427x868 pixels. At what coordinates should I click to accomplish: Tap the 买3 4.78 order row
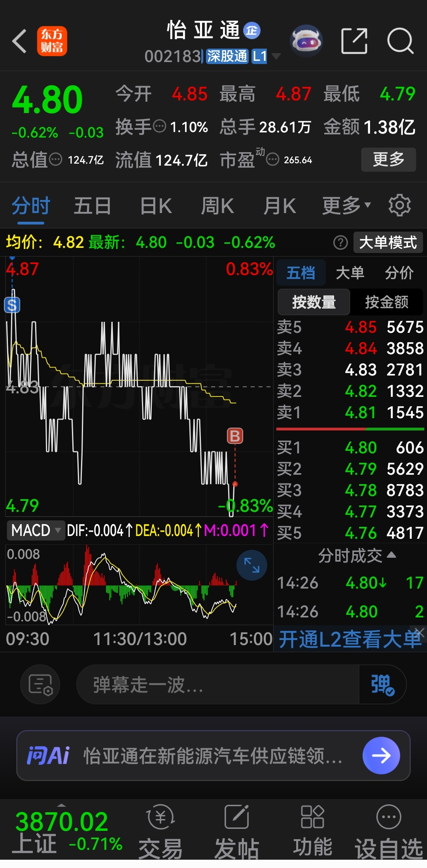pos(350,490)
